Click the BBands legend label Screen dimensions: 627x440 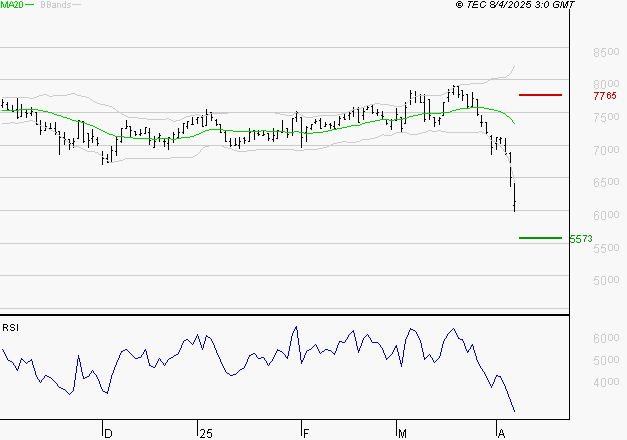(55, 5)
